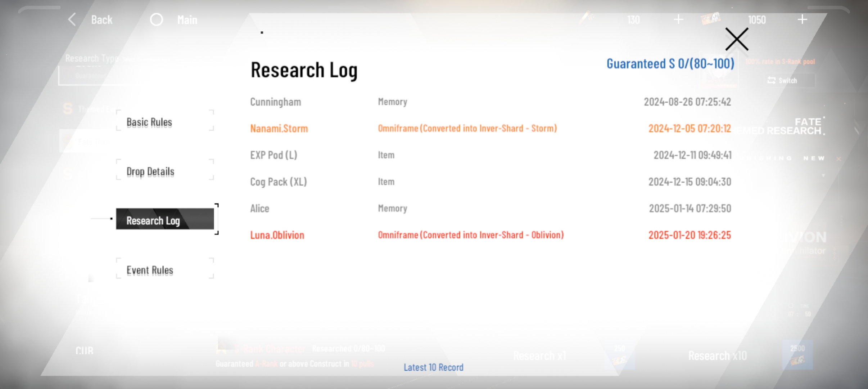Click the 130 currency value

click(x=633, y=20)
